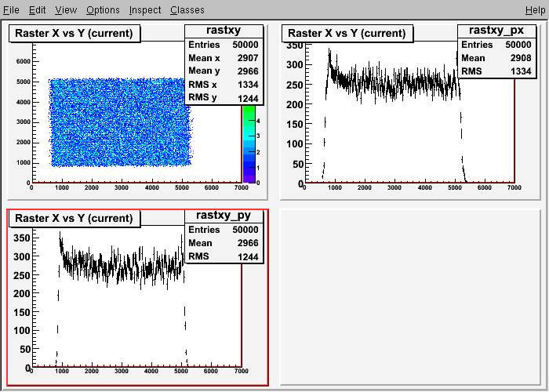Click the rastxy_px statistics box name

496,31
